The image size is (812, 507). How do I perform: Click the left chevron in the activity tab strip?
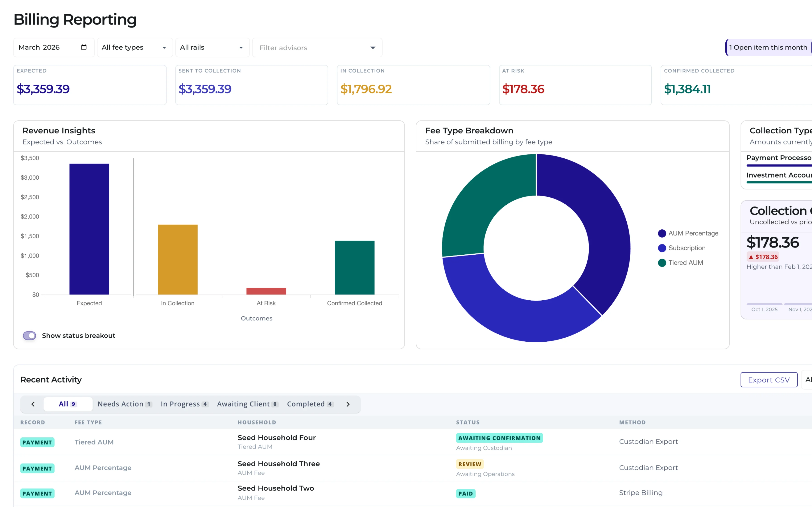[32, 404]
